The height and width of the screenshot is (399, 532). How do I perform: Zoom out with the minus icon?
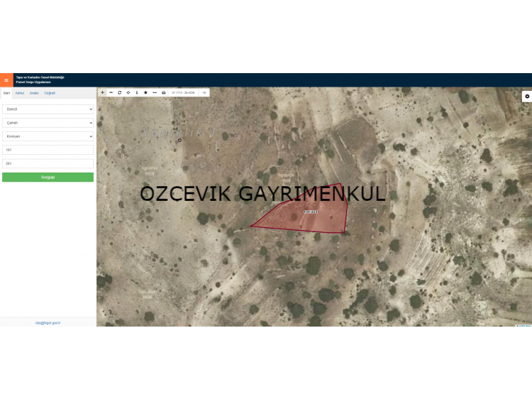[x=111, y=92]
